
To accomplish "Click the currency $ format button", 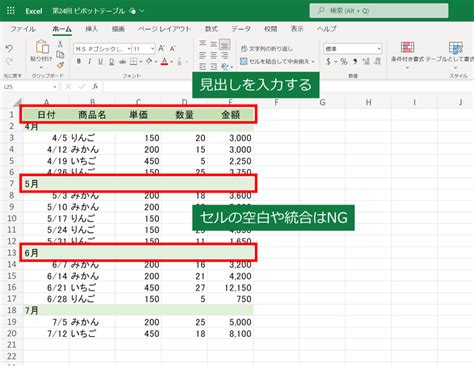I will (x=329, y=62).
